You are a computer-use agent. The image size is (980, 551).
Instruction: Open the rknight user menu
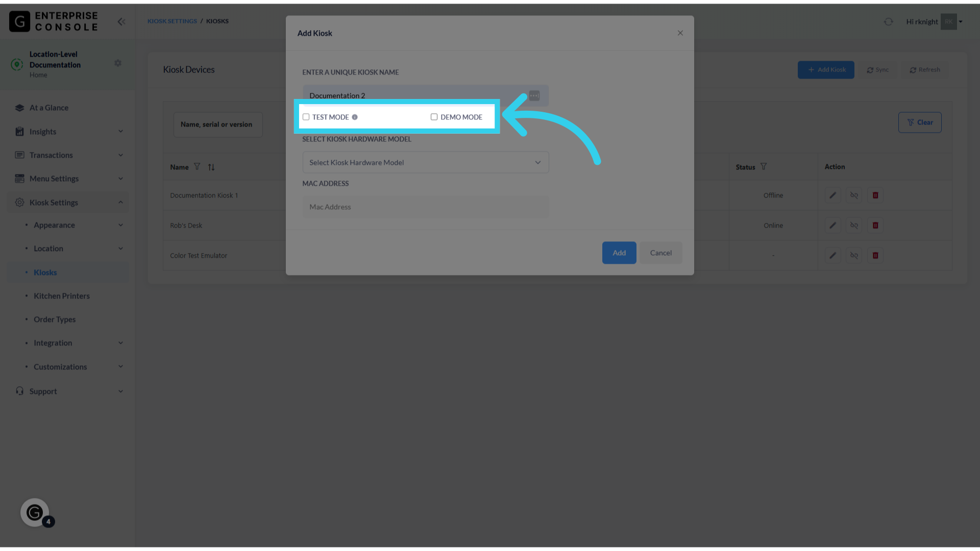tap(934, 21)
